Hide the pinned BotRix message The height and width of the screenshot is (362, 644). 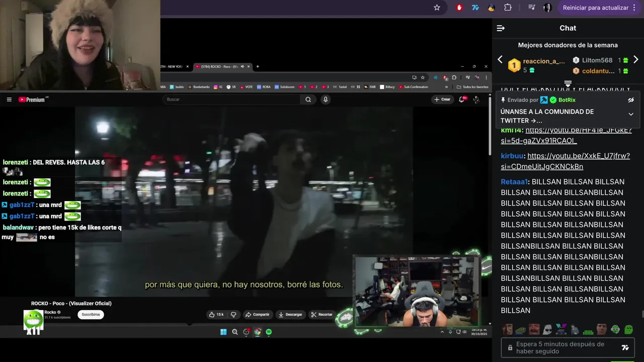(x=631, y=100)
